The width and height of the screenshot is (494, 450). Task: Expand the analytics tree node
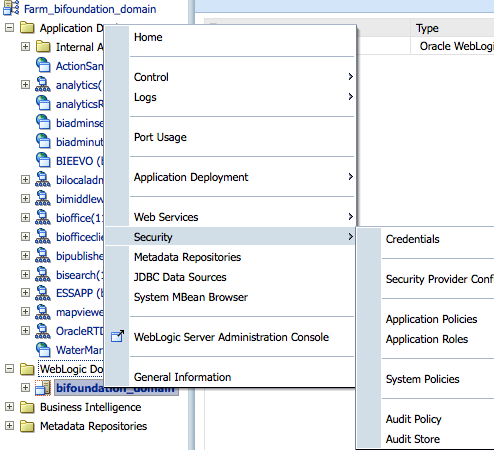click(x=25, y=84)
